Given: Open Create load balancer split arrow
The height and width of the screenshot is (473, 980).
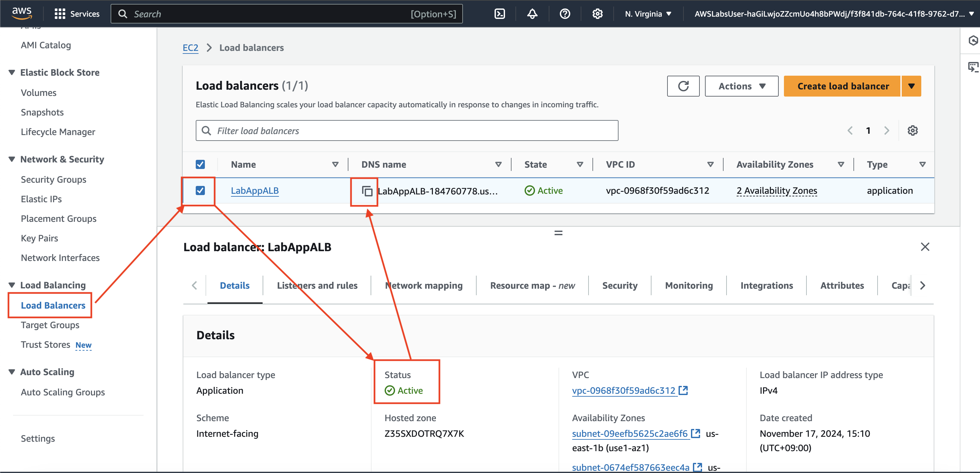Looking at the screenshot, I should coord(911,86).
